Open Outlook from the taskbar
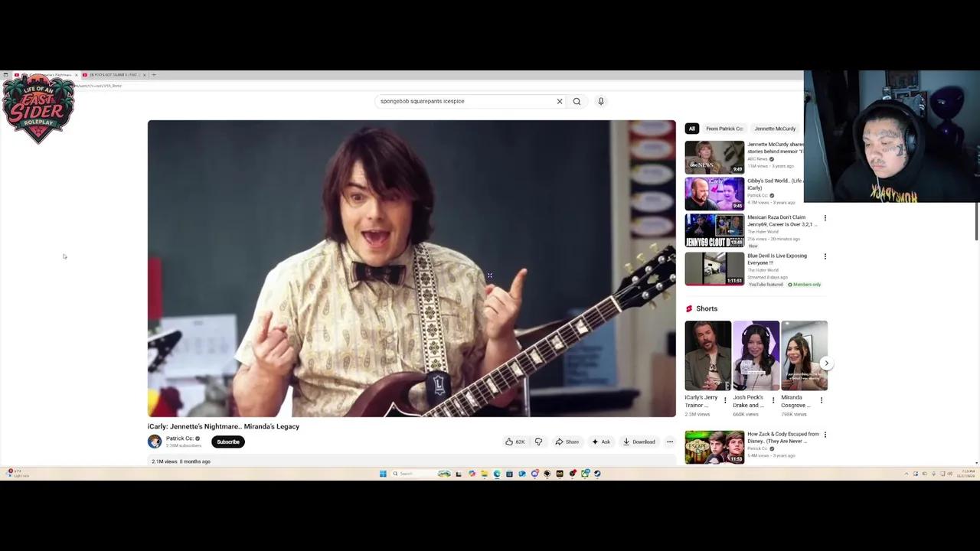 click(x=522, y=474)
